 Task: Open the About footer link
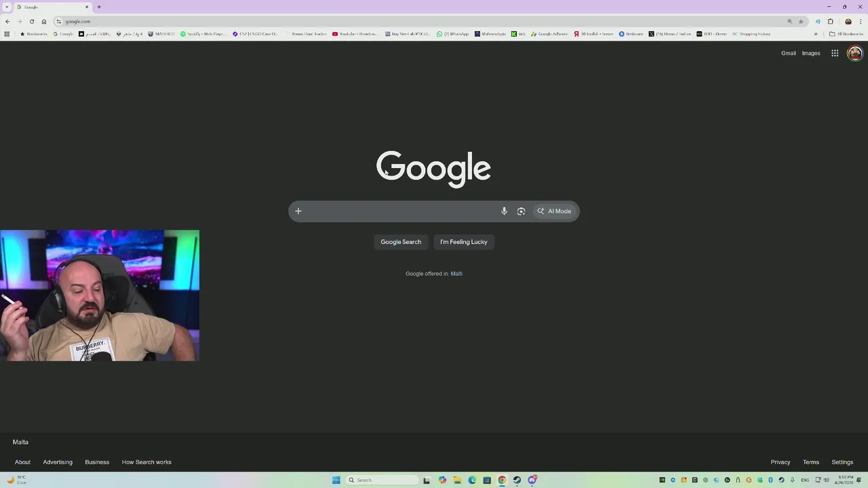(22, 462)
